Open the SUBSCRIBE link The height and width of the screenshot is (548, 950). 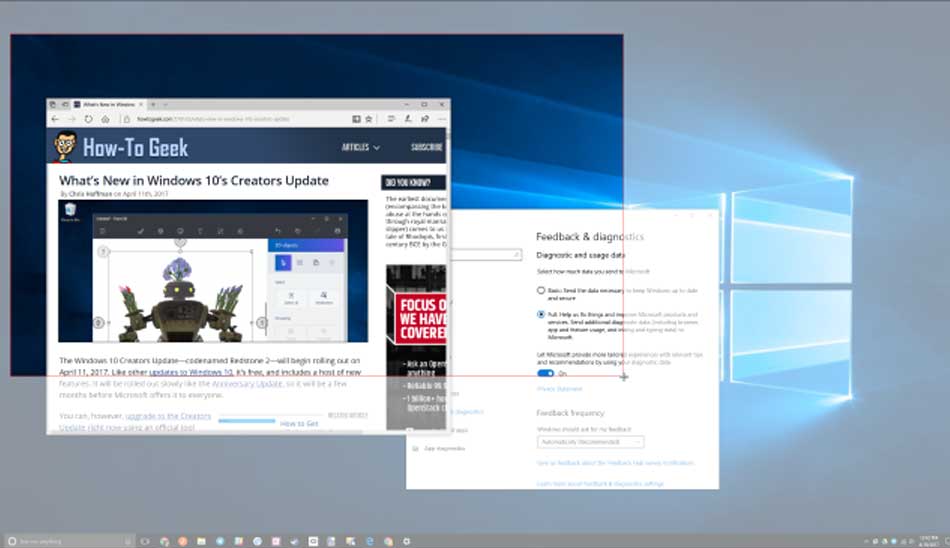click(x=427, y=147)
